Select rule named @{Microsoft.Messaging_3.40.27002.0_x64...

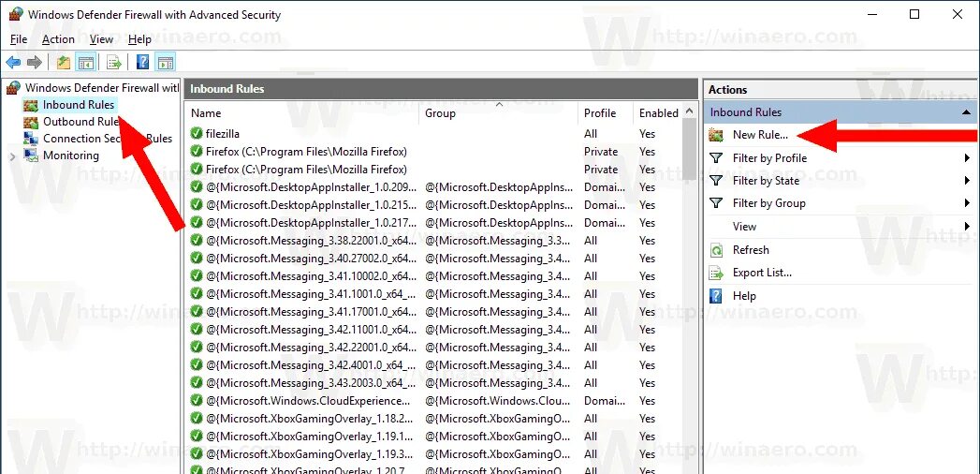click(312, 259)
